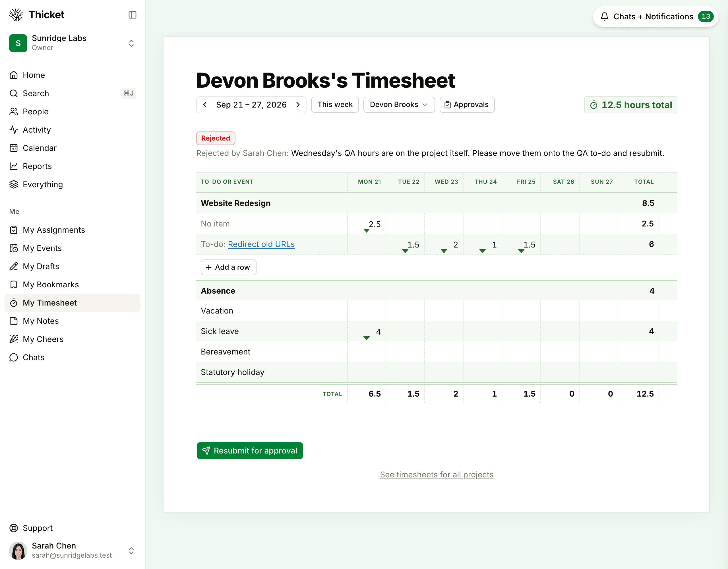Viewport: 728px width, 569px height.
Task: Collapse the sidebar with the panel icon
Action: click(132, 15)
